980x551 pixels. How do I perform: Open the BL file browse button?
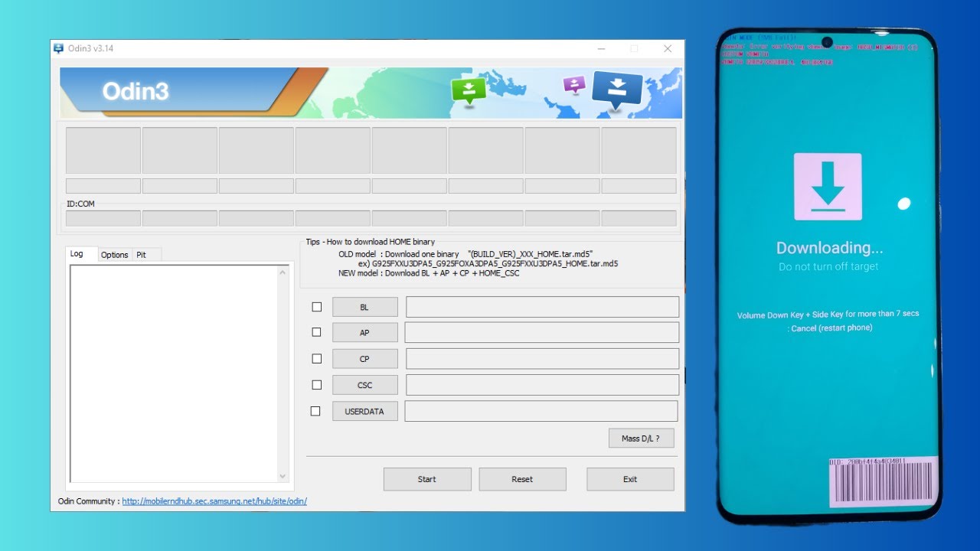point(364,307)
